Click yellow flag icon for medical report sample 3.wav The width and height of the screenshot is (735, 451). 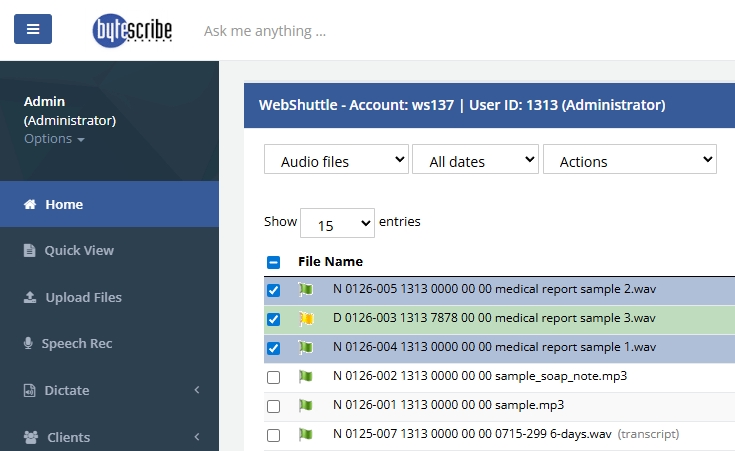click(305, 319)
